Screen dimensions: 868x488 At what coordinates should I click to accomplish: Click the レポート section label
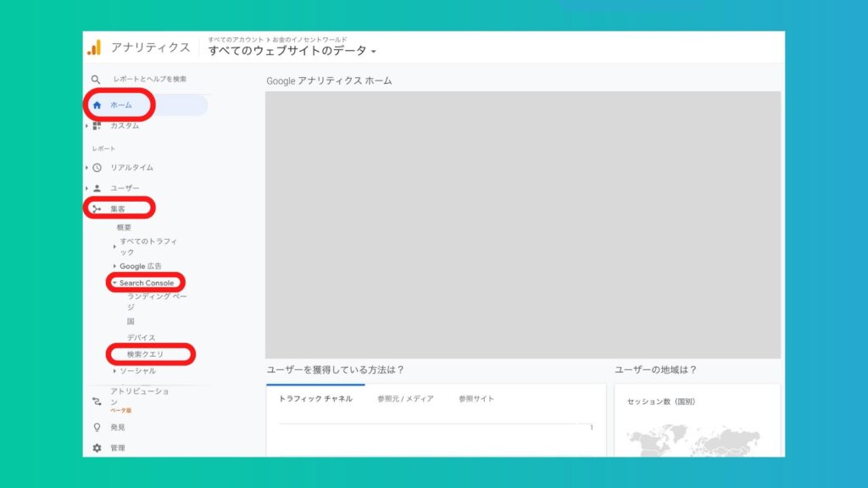pos(103,148)
